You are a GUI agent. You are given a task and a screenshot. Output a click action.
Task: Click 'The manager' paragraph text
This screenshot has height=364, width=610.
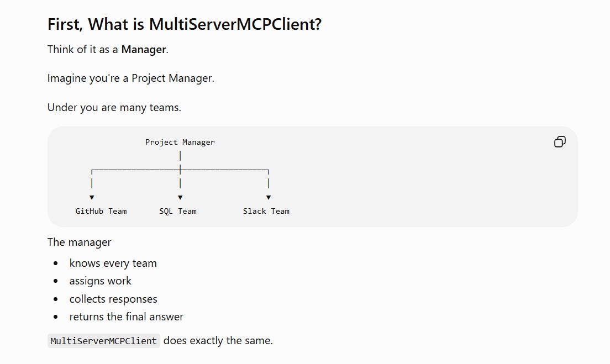80,242
